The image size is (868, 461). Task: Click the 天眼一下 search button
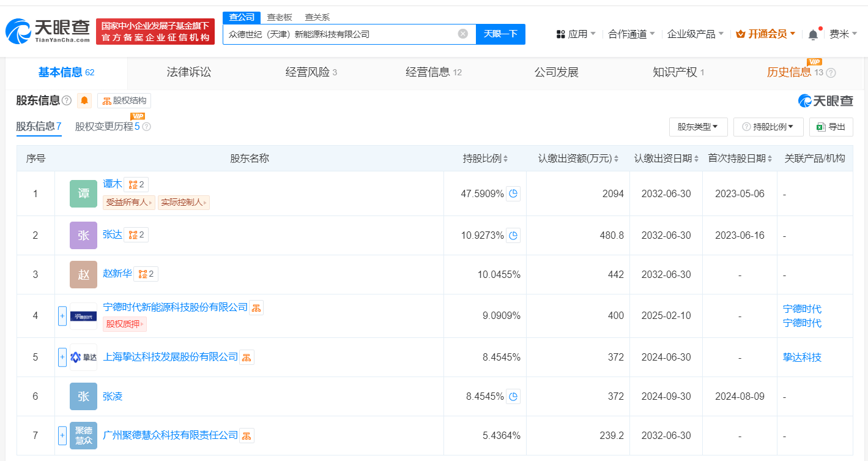[x=500, y=34]
